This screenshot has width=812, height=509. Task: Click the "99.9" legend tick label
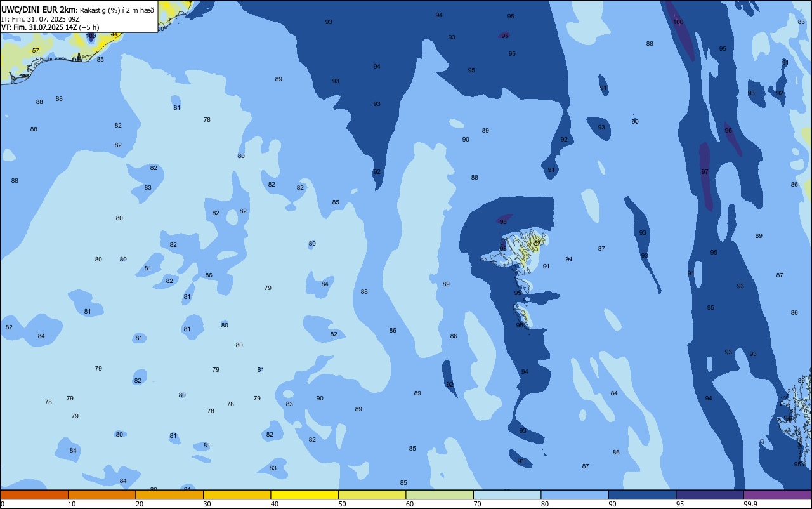pos(750,504)
